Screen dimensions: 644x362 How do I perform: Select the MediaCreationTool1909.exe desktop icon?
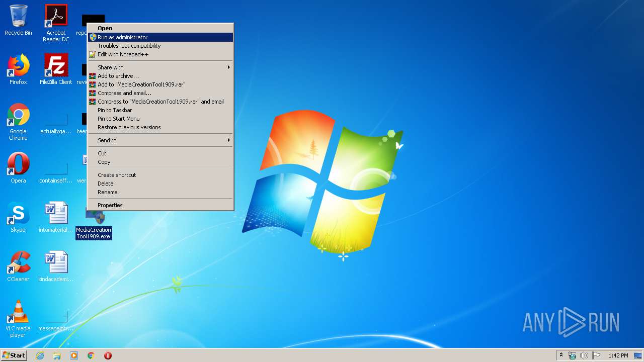[94, 224]
